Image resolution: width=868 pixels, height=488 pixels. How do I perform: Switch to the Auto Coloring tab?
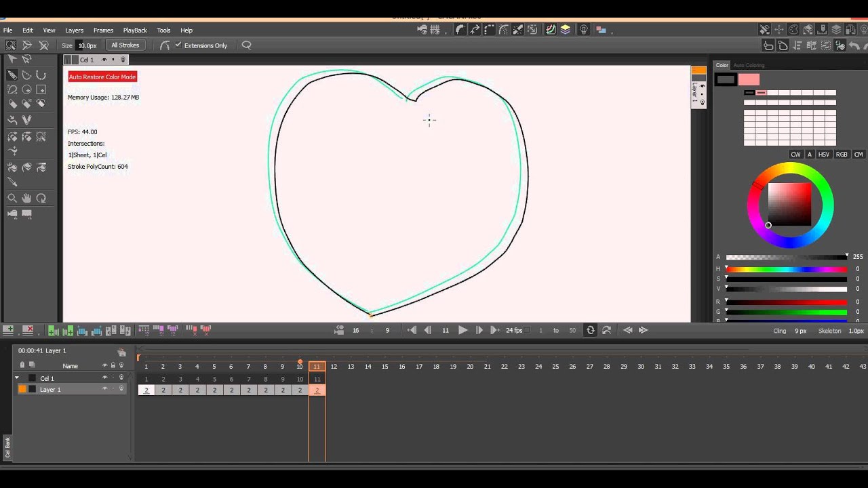749,65
